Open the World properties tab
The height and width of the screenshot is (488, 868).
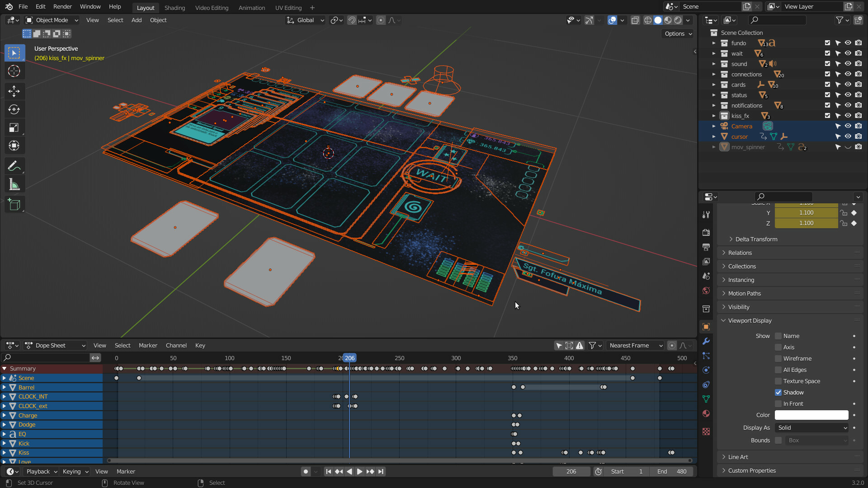(x=706, y=291)
